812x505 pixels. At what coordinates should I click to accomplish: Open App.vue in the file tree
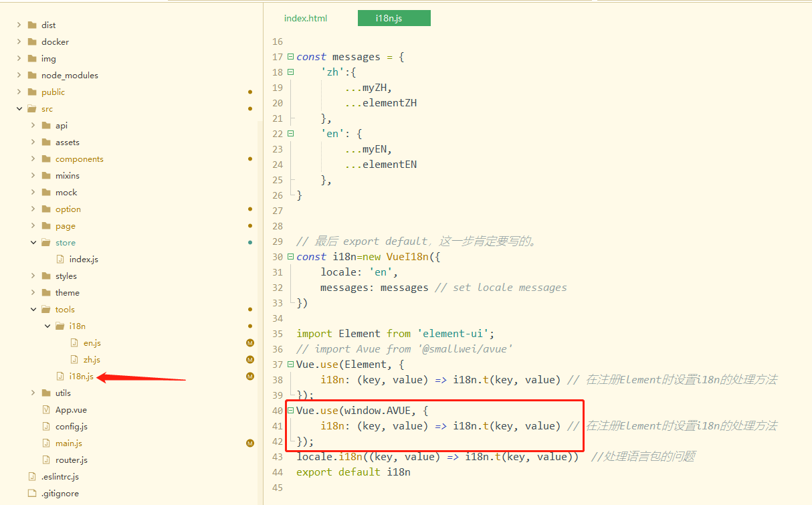(x=71, y=409)
